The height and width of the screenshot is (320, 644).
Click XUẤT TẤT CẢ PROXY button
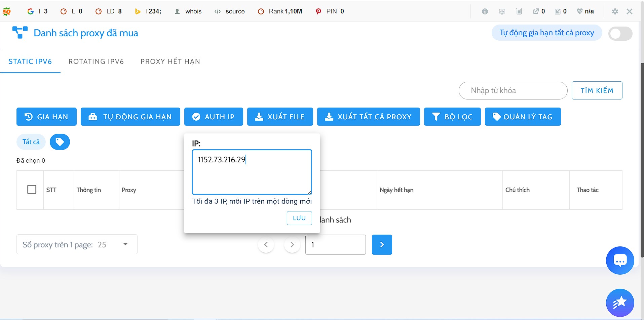tap(369, 117)
